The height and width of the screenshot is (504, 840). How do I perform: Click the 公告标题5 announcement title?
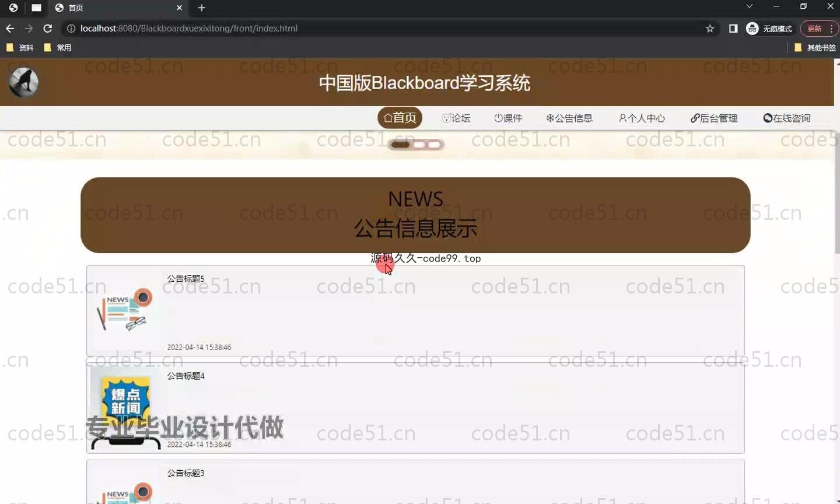pyautogui.click(x=186, y=279)
